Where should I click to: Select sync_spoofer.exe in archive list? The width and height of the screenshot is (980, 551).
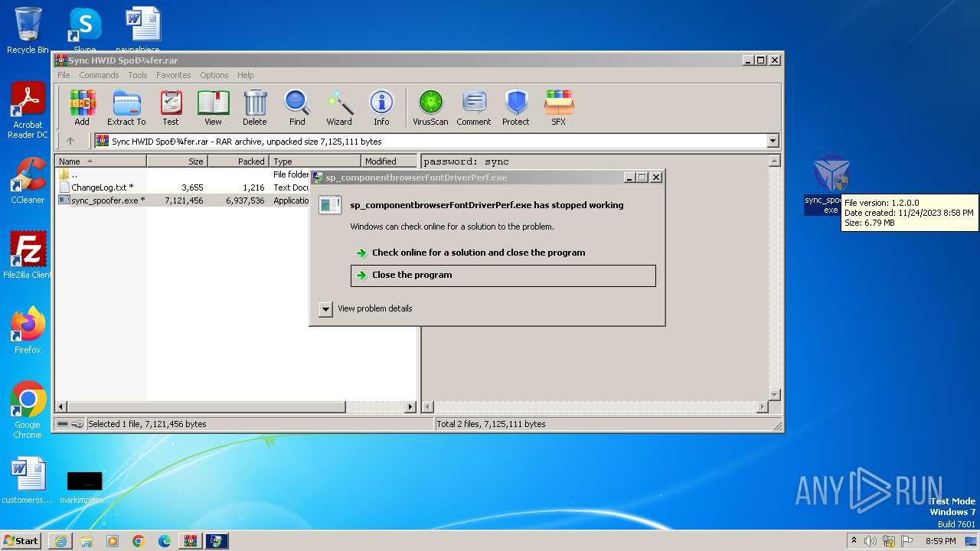(184, 201)
